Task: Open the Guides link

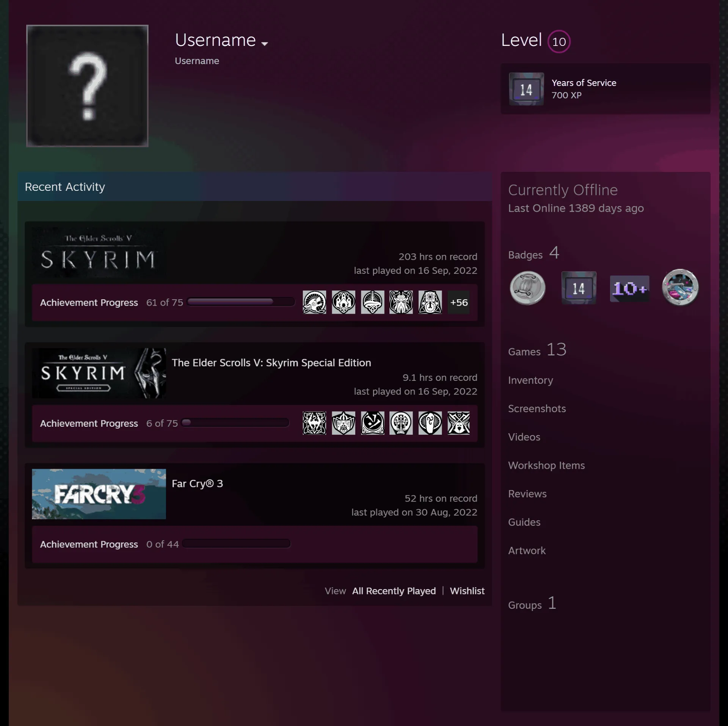Action: pos(524,522)
